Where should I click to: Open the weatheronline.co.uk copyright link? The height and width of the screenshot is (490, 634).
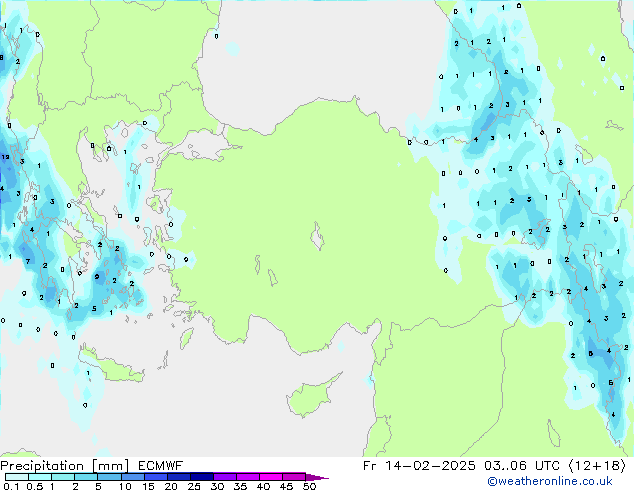(x=550, y=481)
